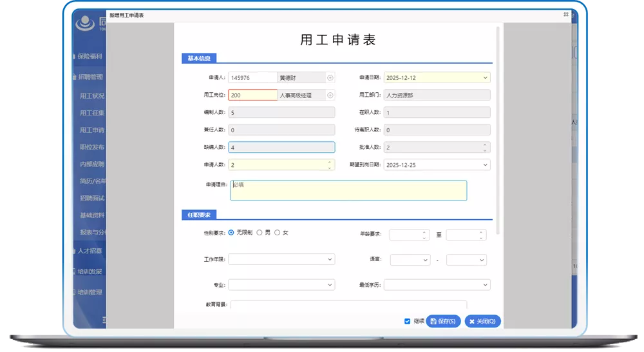The height and width of the screenshot is (352, 644).
Task: Open 人才招募 in the sidebar
Action: 90,251
